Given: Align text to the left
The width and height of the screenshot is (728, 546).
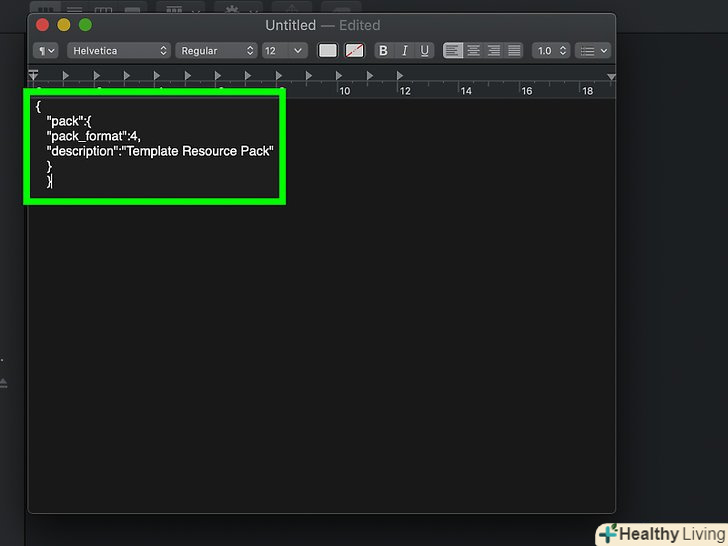Looking at the screenshot, I should point(453,51).
